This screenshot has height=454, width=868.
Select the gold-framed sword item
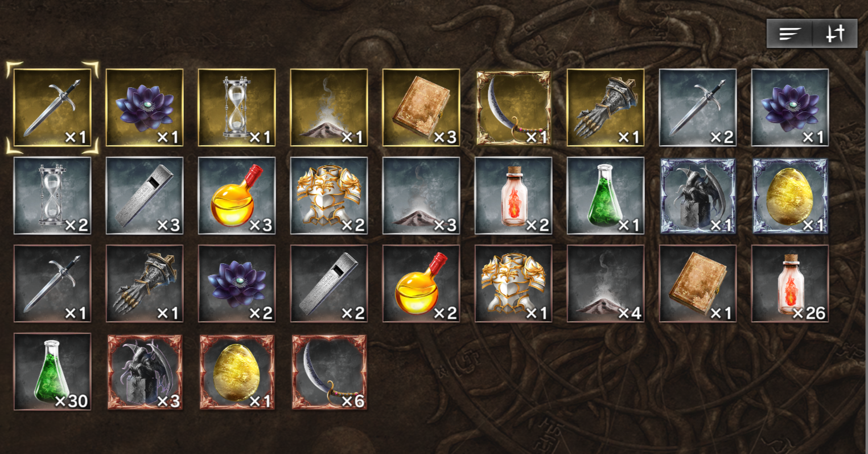coord(52,108)
